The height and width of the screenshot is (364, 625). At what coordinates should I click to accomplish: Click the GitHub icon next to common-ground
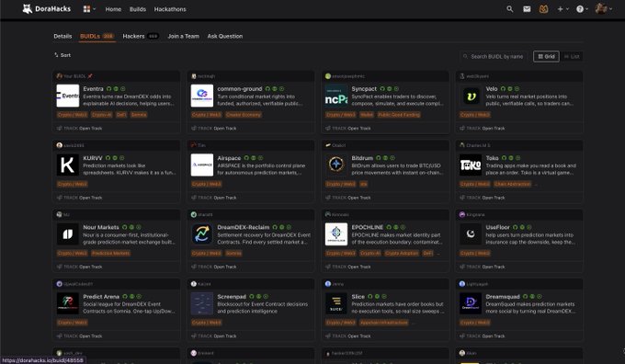[267, 88]
